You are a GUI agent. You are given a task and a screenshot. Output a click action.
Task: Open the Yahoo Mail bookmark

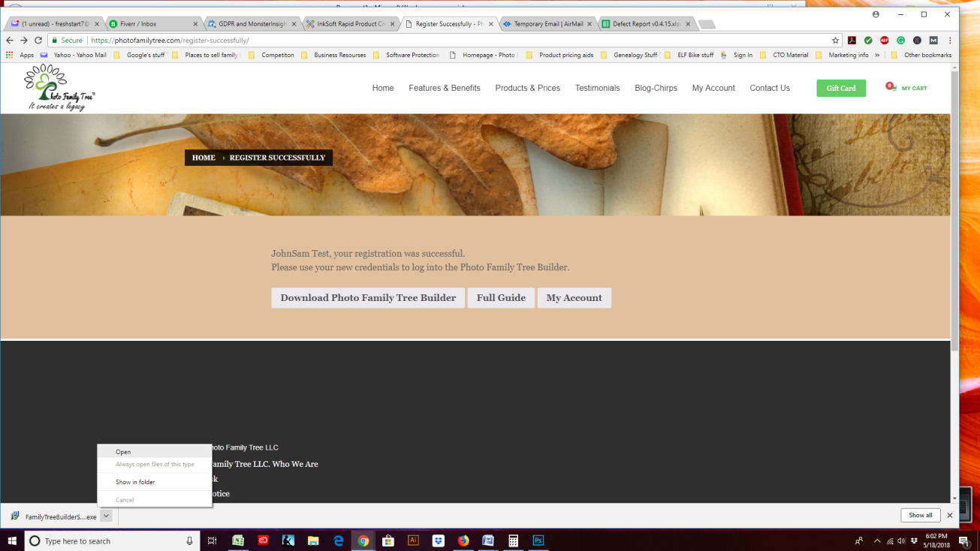point(74,55)
